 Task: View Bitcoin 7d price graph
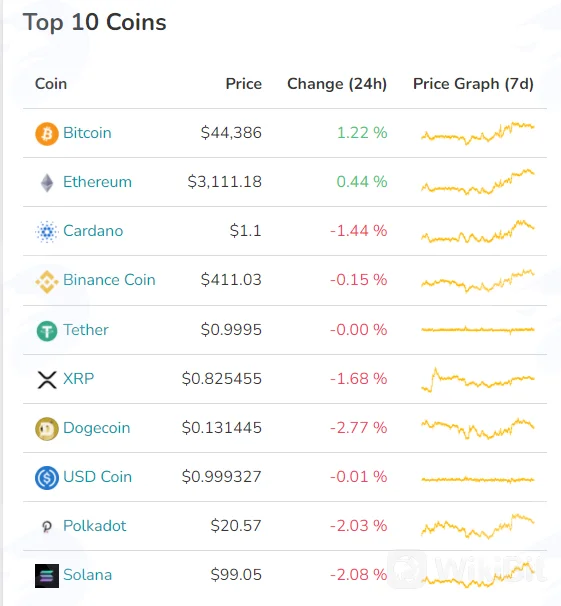coord(478,133)
